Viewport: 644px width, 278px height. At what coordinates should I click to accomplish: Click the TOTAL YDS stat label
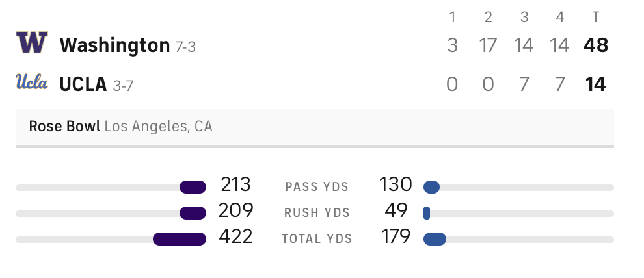317,239
